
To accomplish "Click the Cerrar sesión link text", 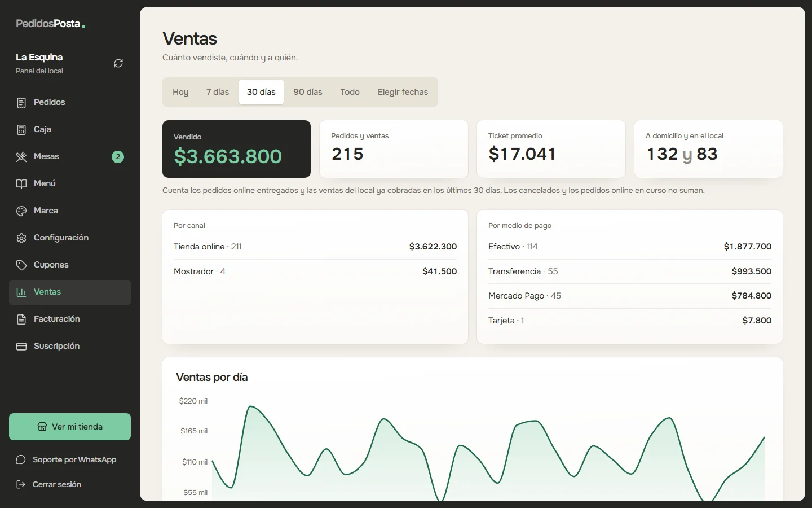I will tap(56, 484).
